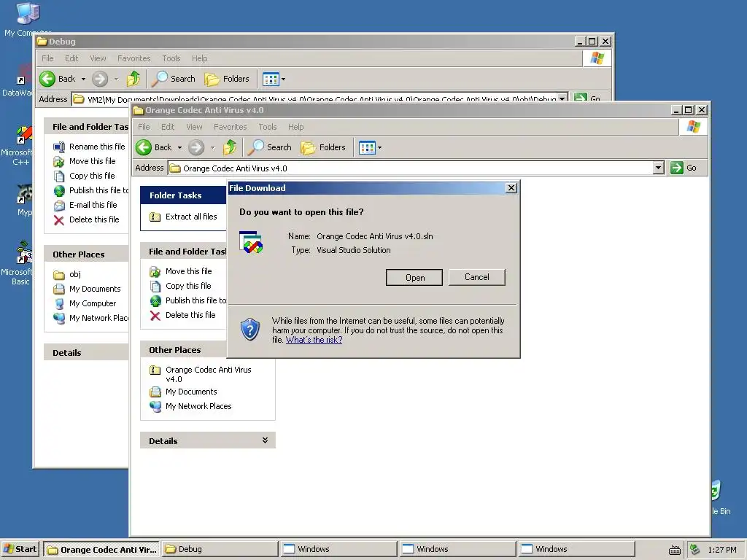Open My Documents in Orange Codec window
Screen dimensions: 747x560
coord(183,392)
